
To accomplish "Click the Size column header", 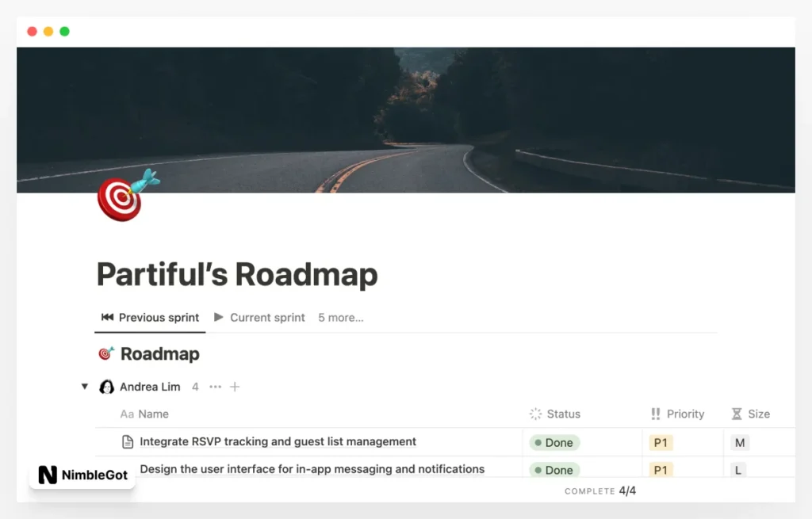I will (x=751, y=414).
